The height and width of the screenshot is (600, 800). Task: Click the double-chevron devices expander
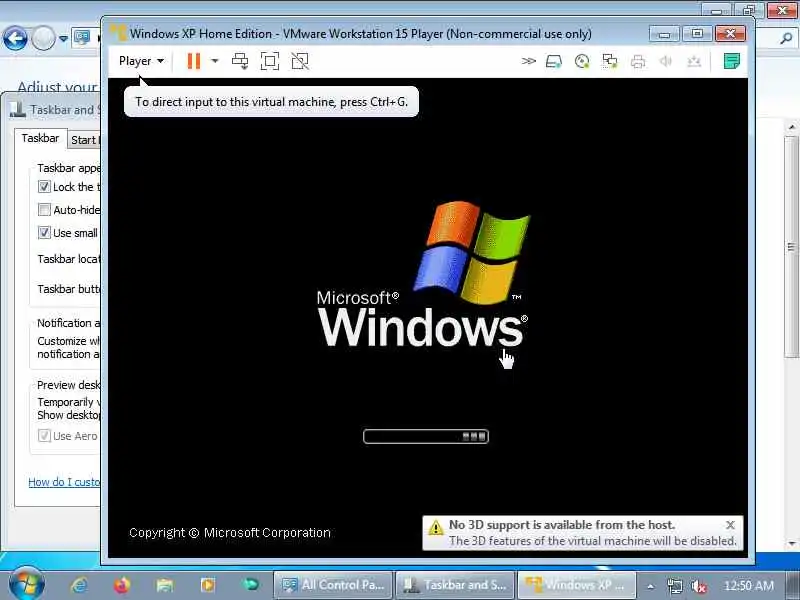tap(529, 61)
